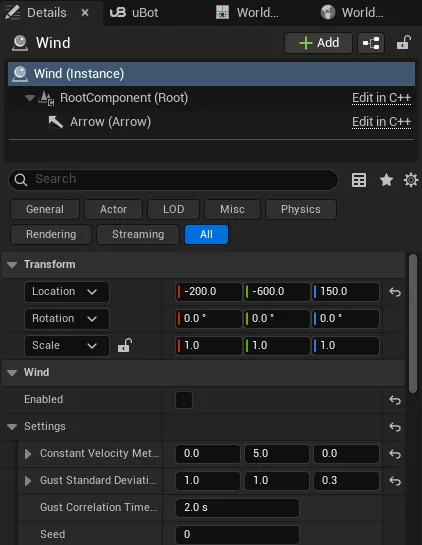Viewport: 422px width, 545px height.
Task: Click Location Z field 150.0
Action: pyautogui.click(x=346, y=292)
